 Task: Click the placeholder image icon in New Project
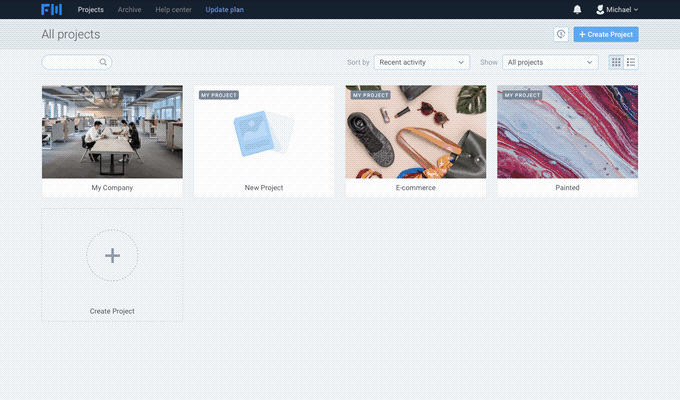(264, 133)
